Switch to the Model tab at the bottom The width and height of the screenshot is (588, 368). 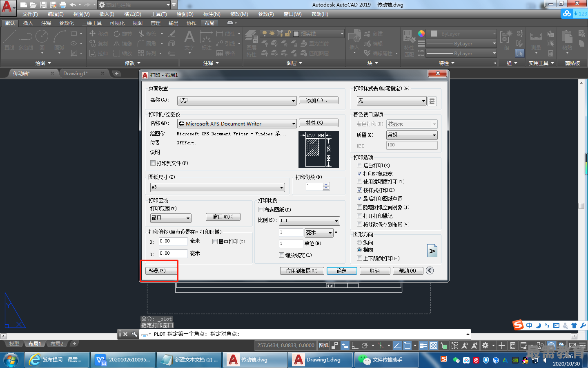14,344
